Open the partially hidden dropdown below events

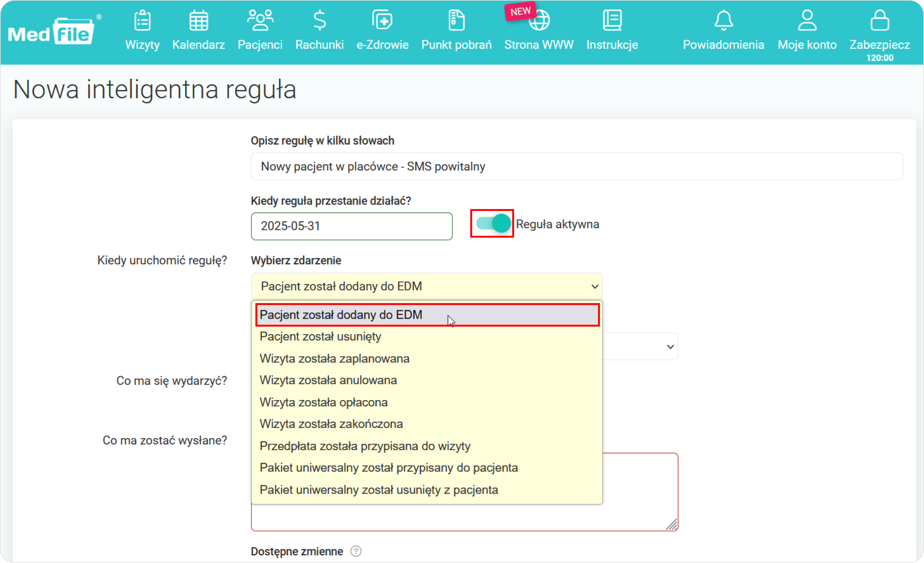(641, 346)
